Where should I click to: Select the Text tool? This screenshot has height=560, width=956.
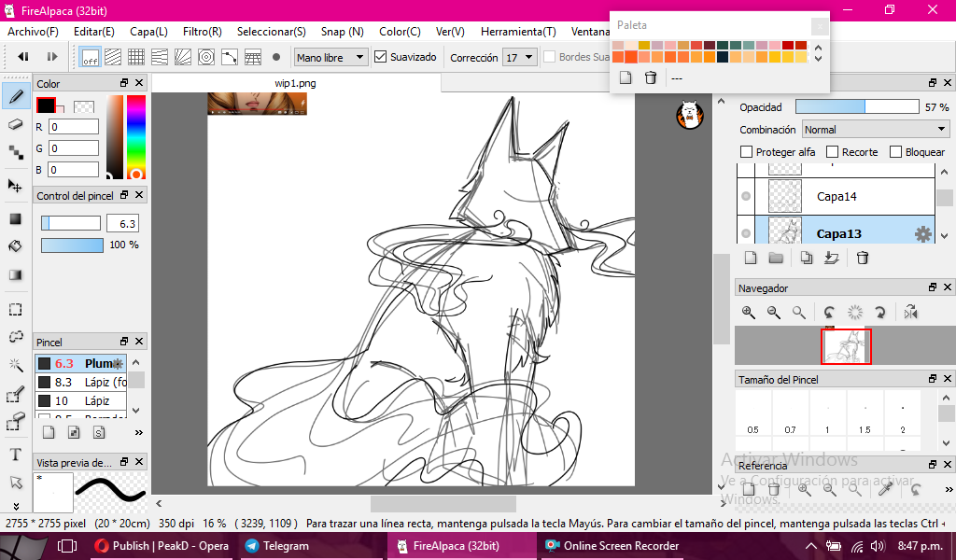pyautogui.click(x=16, y=454)
